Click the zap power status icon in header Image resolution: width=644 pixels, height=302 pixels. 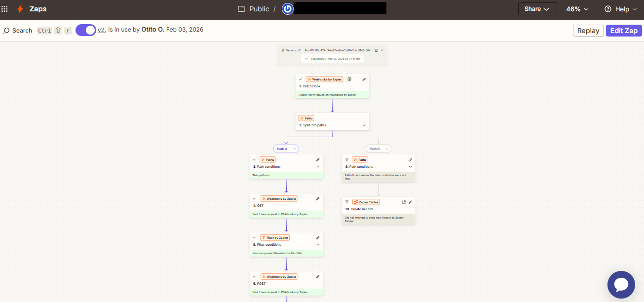(x=288, y=9)
